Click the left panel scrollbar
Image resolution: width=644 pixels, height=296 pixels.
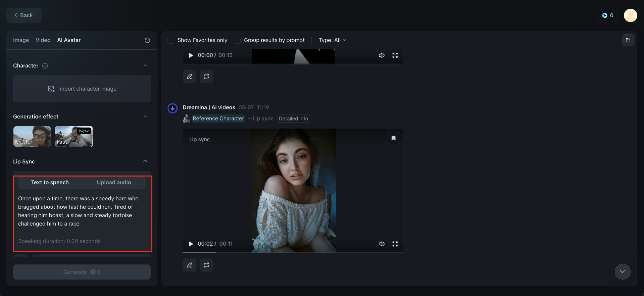click(157, 134)
